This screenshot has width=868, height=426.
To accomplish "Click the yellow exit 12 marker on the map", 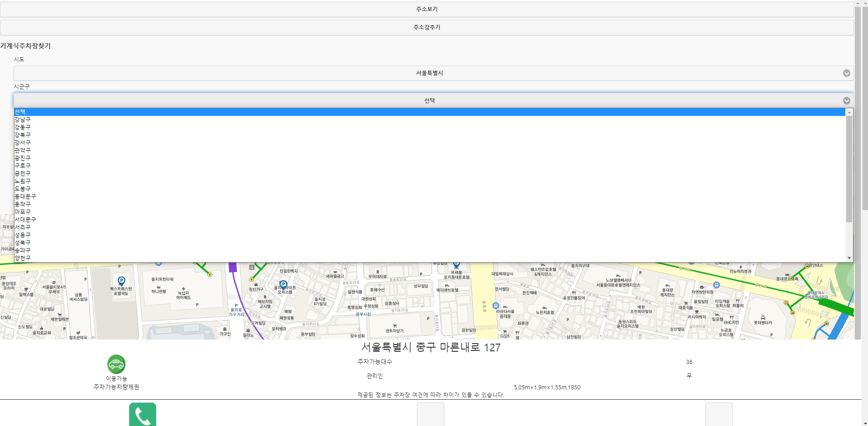I will click(x=786, y=302).
